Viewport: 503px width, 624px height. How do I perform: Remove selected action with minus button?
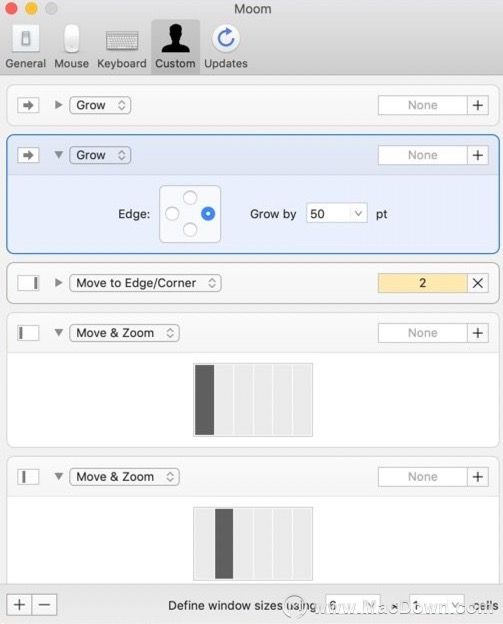tap(44, 605)
